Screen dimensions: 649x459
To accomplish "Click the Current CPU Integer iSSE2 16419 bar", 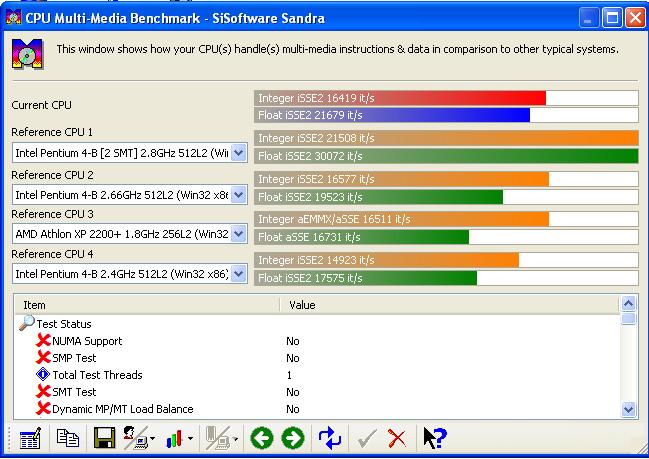I will pos(446,98).
